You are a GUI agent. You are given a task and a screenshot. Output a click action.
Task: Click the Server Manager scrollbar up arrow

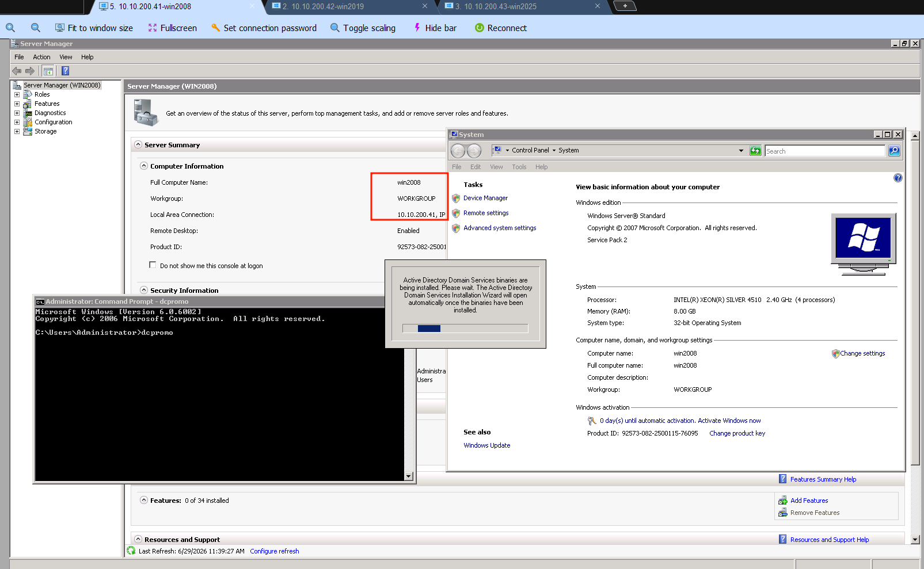click(915, 136)
